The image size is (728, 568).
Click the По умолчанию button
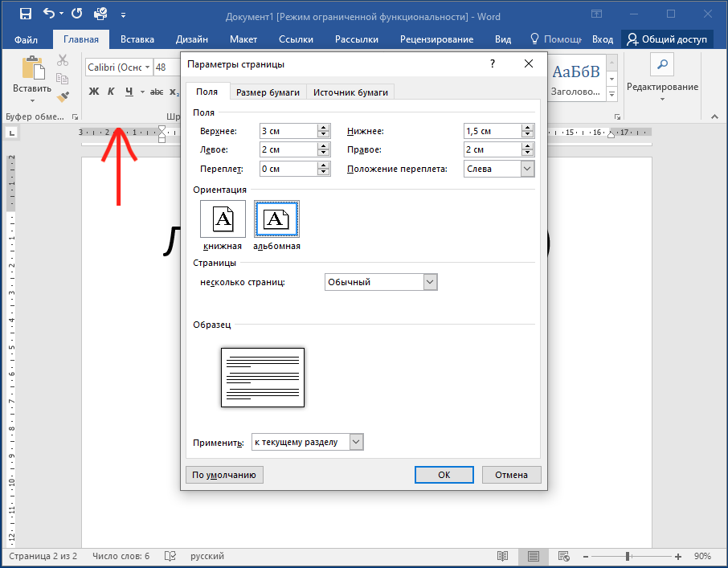pos(224,475)
